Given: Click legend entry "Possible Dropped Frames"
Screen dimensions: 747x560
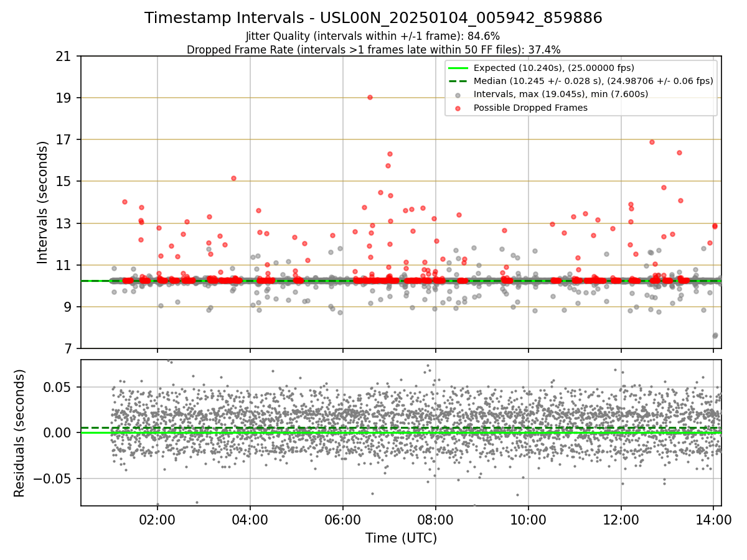Looking at the screenshot, I should coord(530,108).
